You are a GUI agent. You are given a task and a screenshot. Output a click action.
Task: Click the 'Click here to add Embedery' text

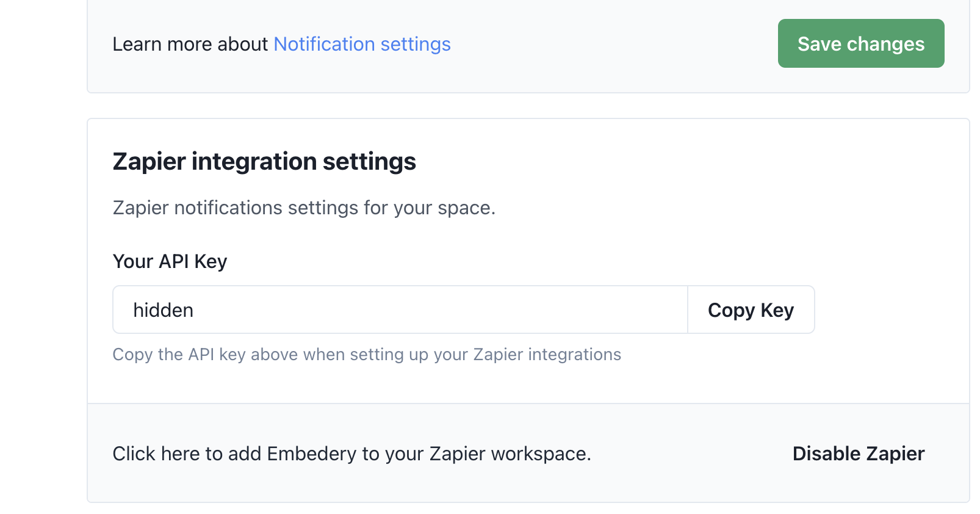pos(351,454)
